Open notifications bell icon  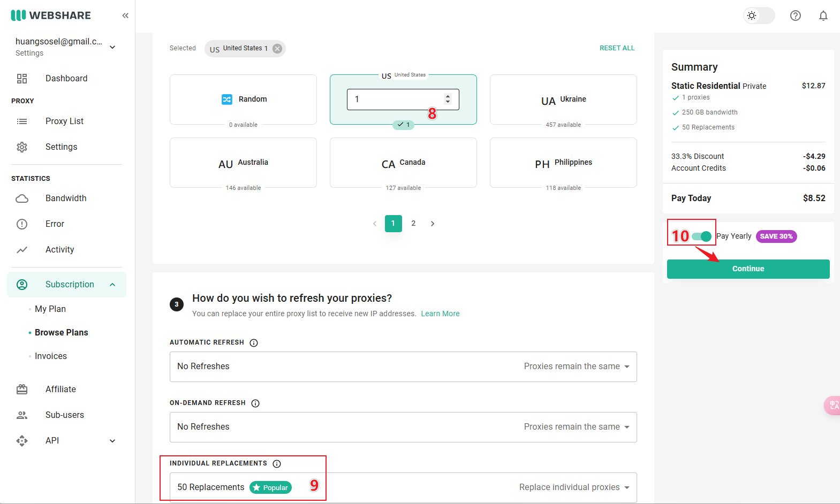(x=823, y=16)
